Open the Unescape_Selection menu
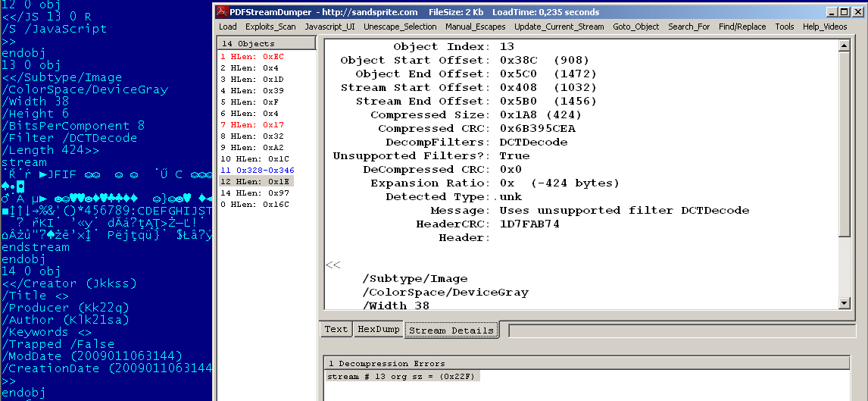The width and height of the screenshot is (868, 401). (400, 27)
